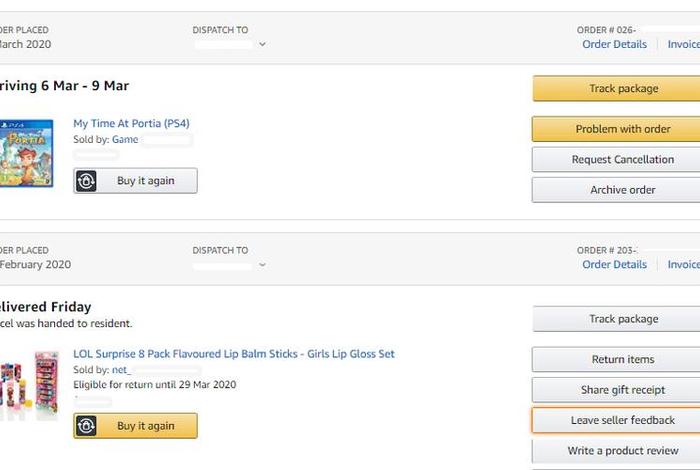The width and height of the screenshot is (700, 470).
Task: Open the LOL Surprise 8 Pack Lip Balm link
Action: pyautogui.click(x=233, y=354)
